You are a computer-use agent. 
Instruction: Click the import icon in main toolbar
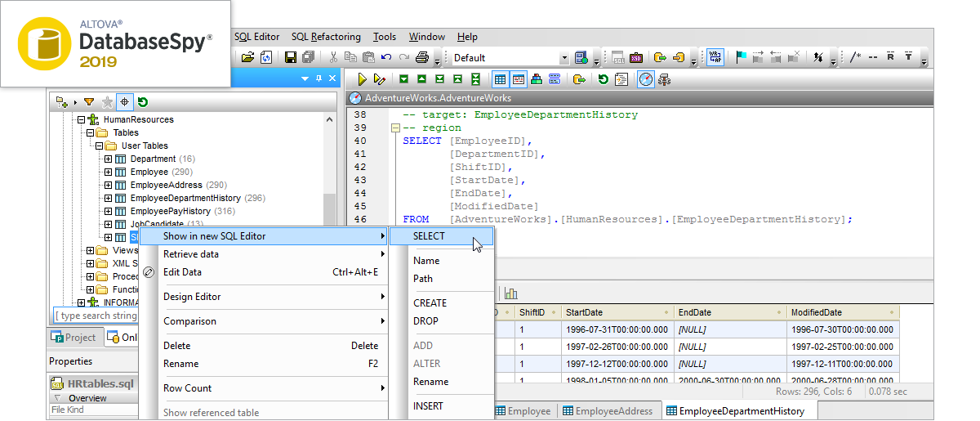pyautogui.click(x=679, y=57)
